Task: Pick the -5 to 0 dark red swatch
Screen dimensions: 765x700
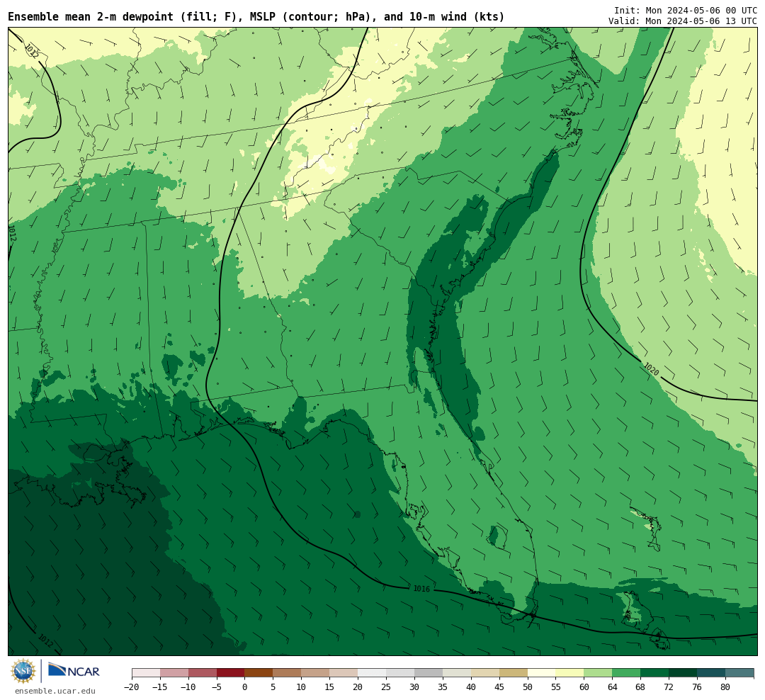Action: 231,673
